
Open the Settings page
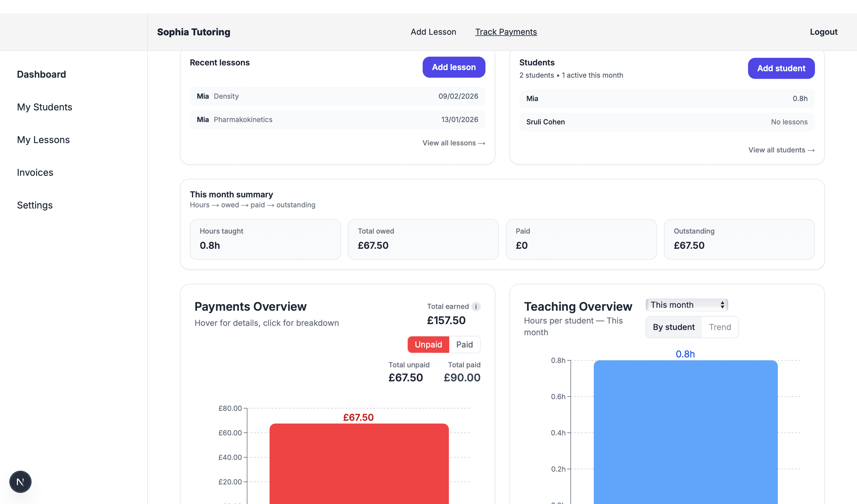click(35, 205)
